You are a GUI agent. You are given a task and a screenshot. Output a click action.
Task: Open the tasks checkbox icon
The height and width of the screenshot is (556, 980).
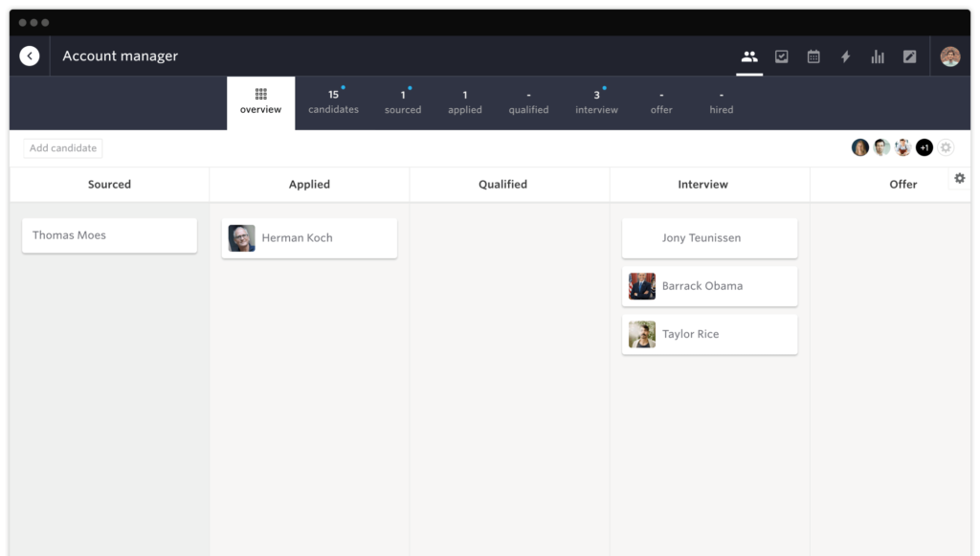click(781, 56)
